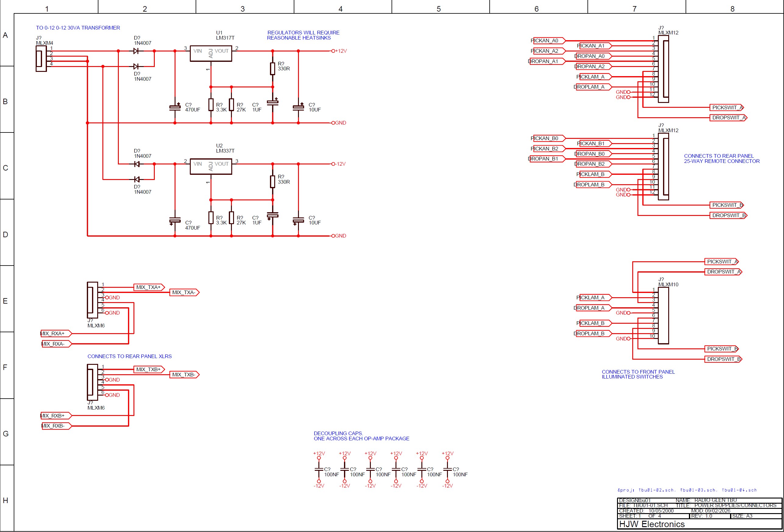Screen dimensions: 784x532
Task: Click the 470UF capacitor near U1
Action: pos(175,107)
